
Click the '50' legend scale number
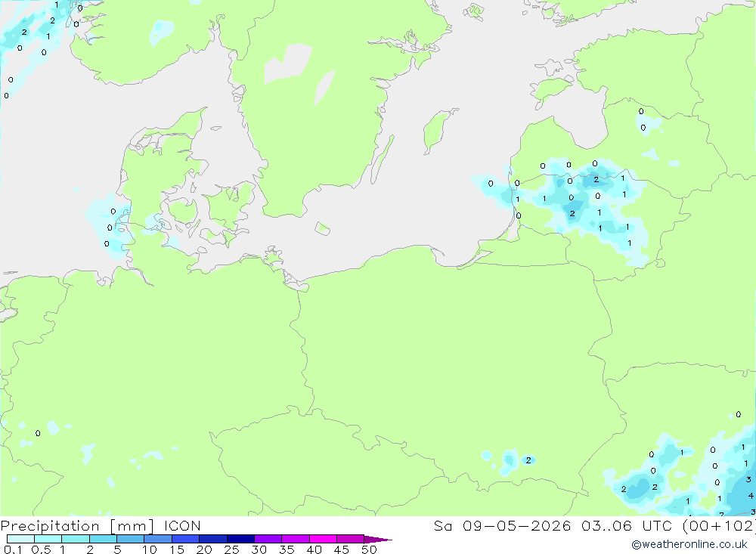point(369,549)
